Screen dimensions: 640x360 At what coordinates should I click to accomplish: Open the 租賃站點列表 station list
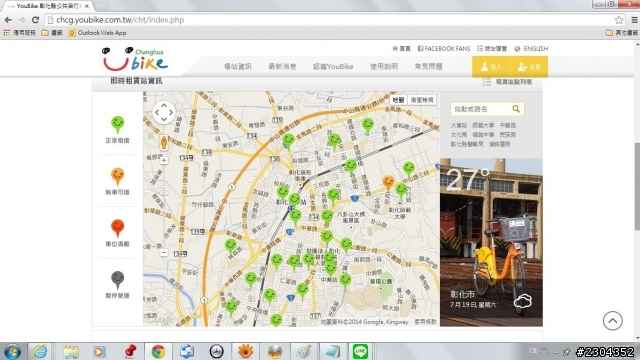tap(507, 82)
